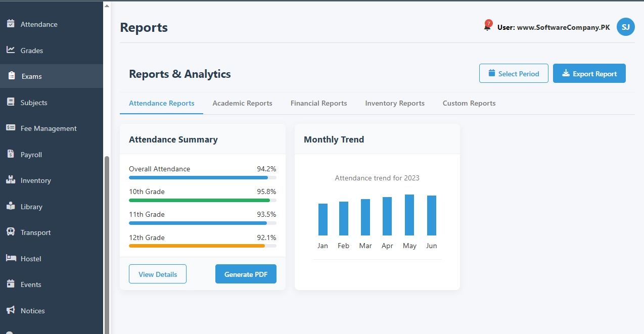This screenshot has width=644, height=334.
Task: Open Notices via the megaphone icon
Action: point(11,310)
